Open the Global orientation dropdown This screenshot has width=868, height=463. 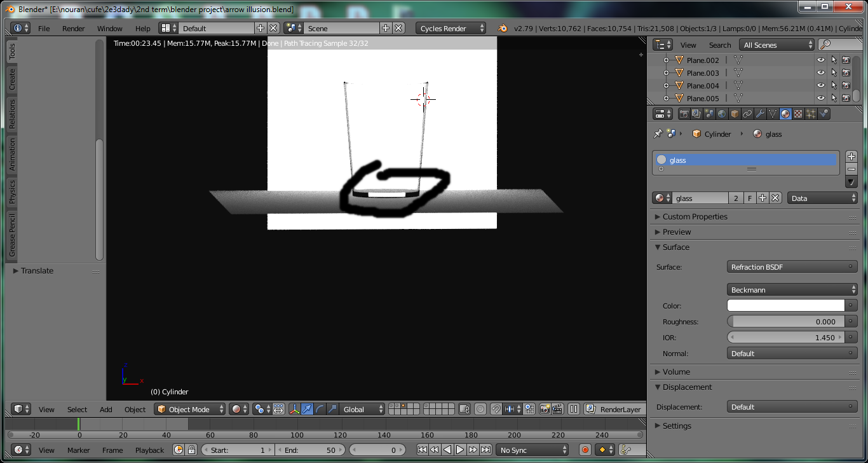(x=362, y=409)
